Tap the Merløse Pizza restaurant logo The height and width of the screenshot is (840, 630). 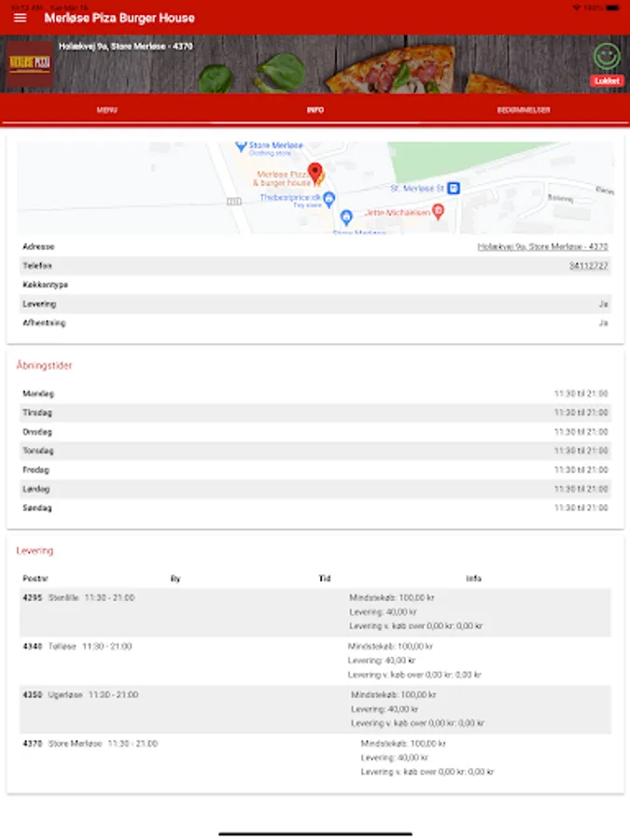[30, 63]
